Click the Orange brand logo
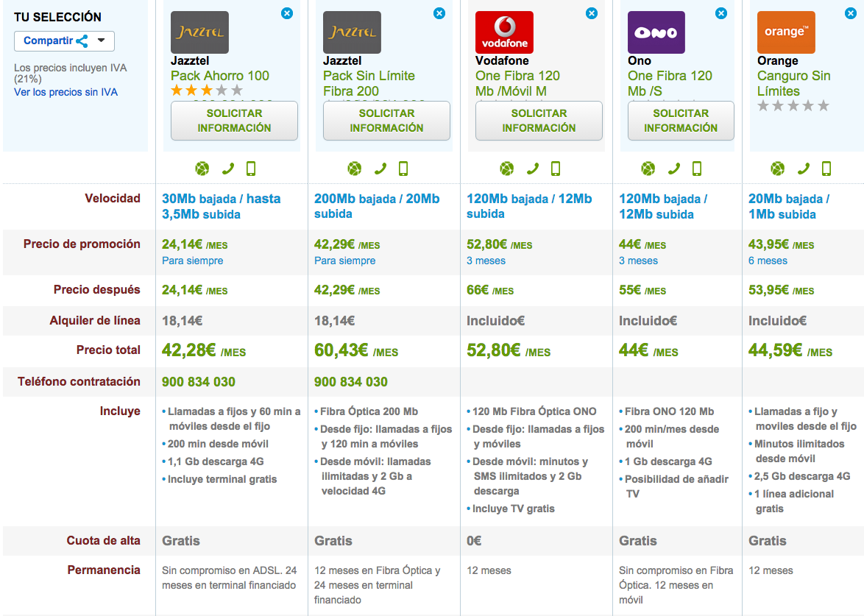The width and height of the screenshot is (864, 616). [786, 32]
